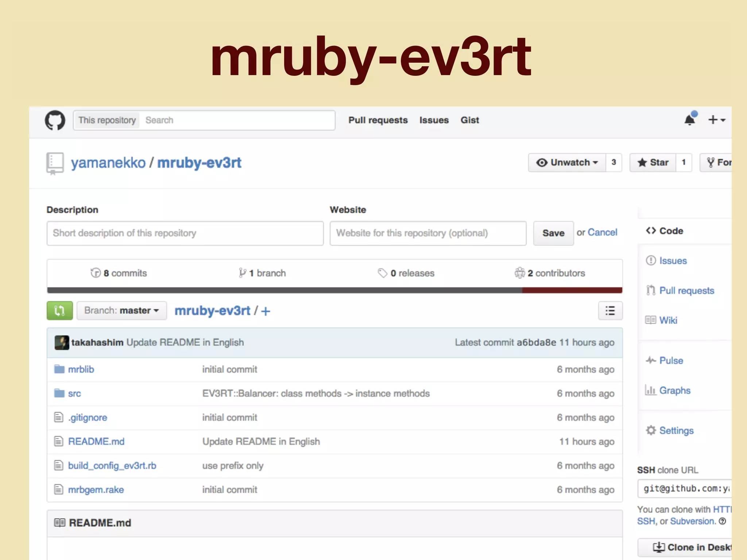Click the plus to create new file
747x560 pixels.
[x=266, y=311]
